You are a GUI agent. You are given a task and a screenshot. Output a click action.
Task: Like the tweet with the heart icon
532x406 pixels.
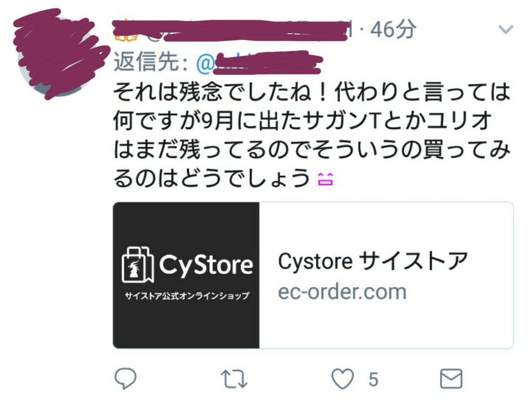(342, 378)
